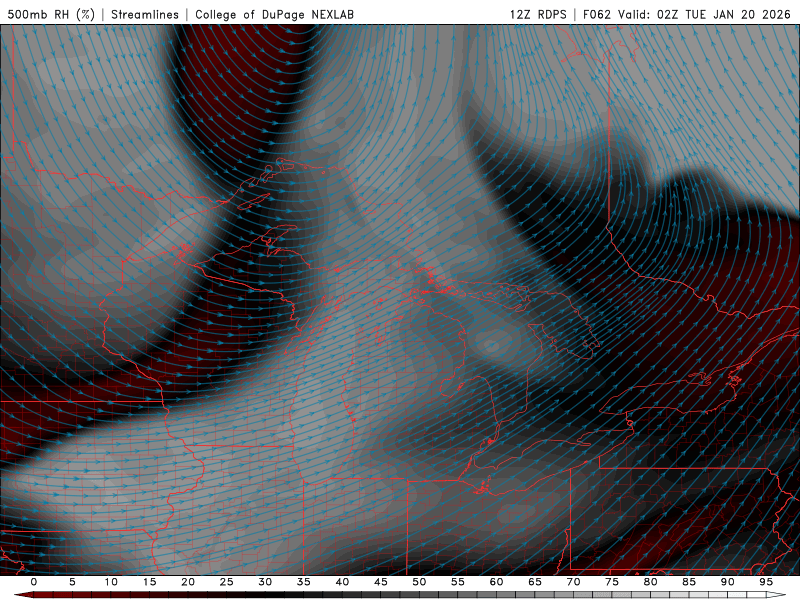Viewport: 800px width, 600px height.
Task: Click the colorbar label "45"
Action: pos(381,582)
